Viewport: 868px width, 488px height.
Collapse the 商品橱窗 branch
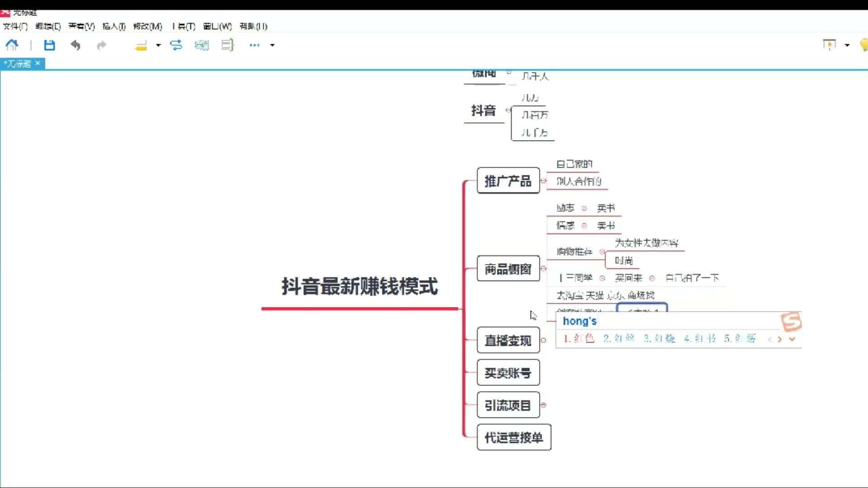pos(544,268)
